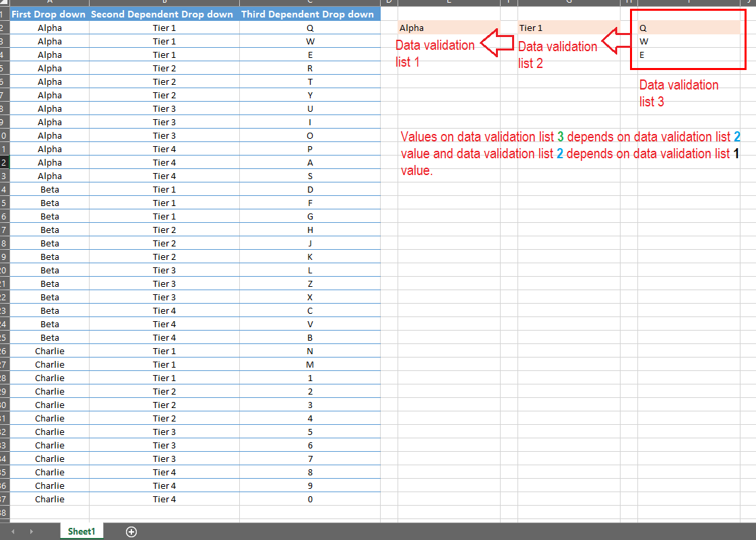Click the cell containing letter F
Screen dimensions: 756x540
pyautogui.click(x=310, y=203)
